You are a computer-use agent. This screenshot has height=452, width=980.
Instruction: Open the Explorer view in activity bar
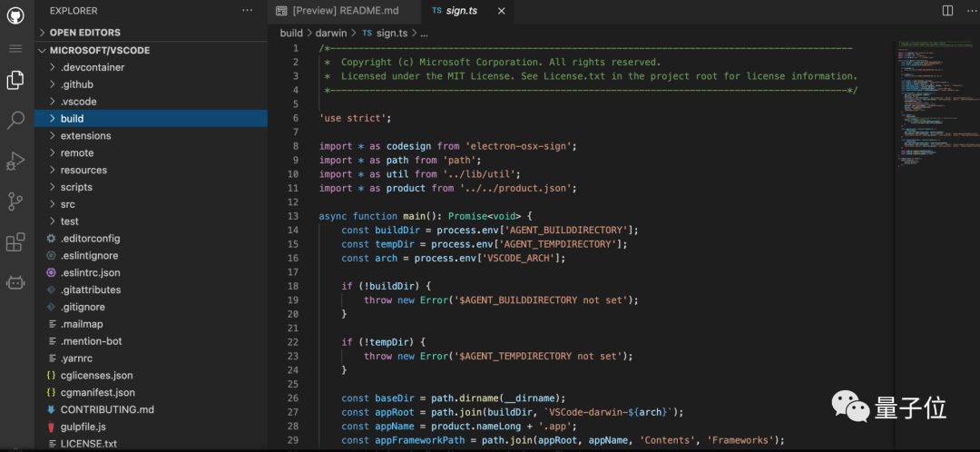point(15,80)
